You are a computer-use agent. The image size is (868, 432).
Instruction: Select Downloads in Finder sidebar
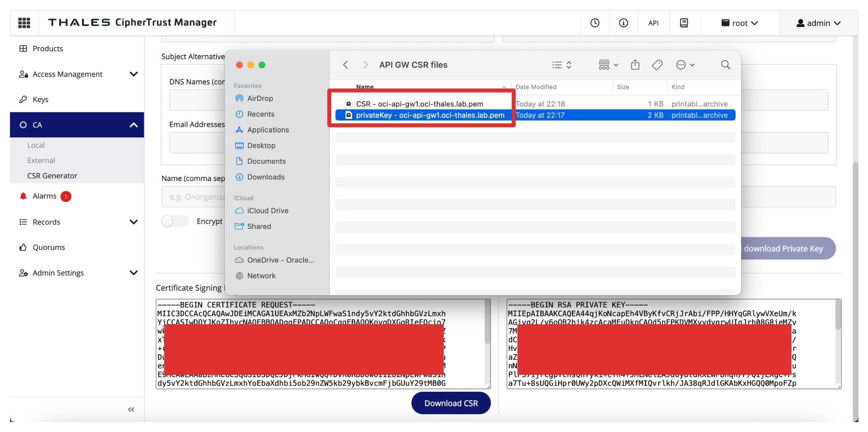266,177
